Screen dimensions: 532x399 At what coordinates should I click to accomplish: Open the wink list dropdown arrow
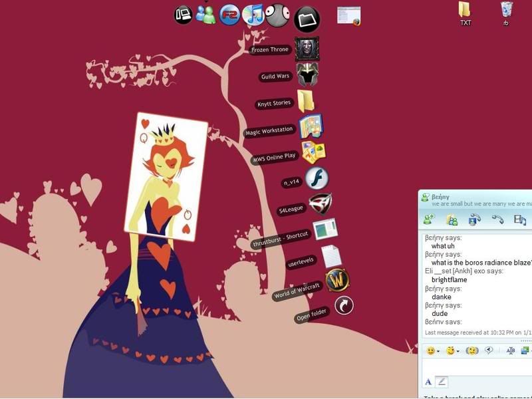click(458, 351)
